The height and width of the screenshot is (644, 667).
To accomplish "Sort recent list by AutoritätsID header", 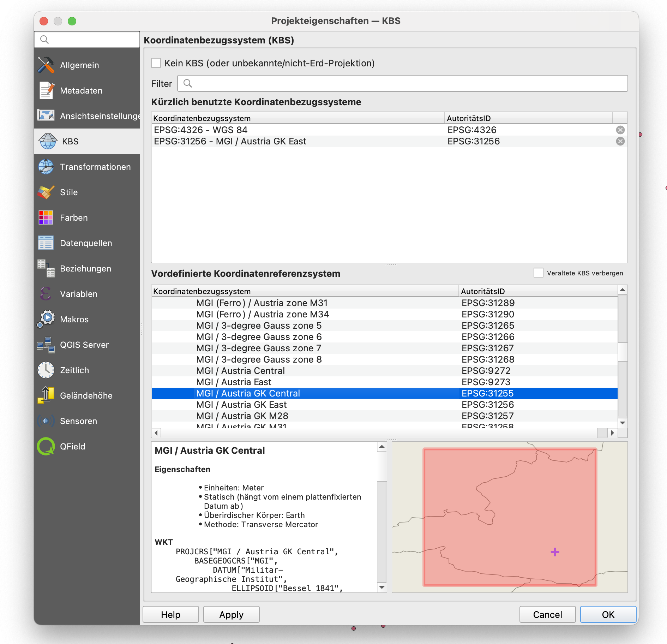I will (x=529, y=118).
